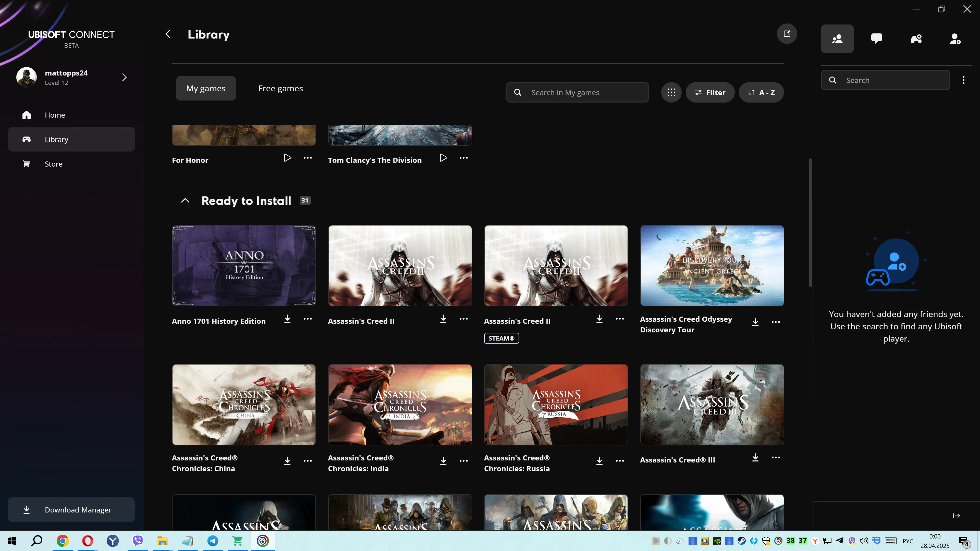
Task: Collapse the friends side panel arrow
Action: [x=956, y=516]
